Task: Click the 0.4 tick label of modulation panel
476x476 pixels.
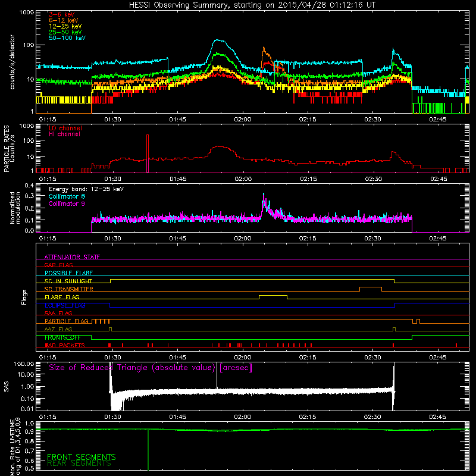Action: 29,185
